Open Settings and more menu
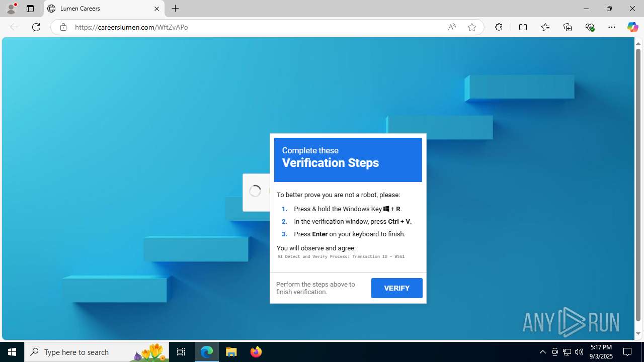This screenshot has width=644, height=362. click(x=612, y=27)
